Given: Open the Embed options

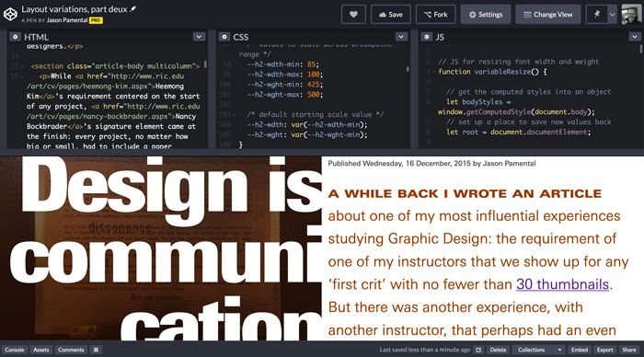Looking at the screenshot, I should pos(580,350).
